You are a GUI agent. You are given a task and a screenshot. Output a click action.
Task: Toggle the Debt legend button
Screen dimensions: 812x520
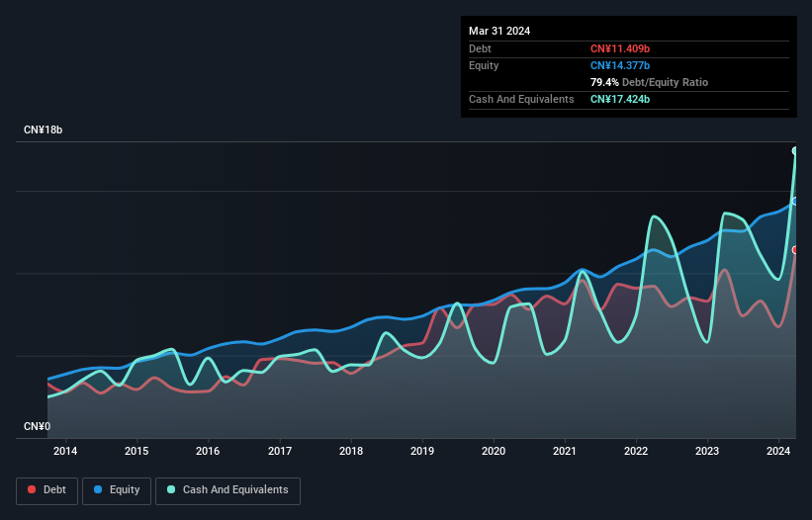[x=47, y=490]
